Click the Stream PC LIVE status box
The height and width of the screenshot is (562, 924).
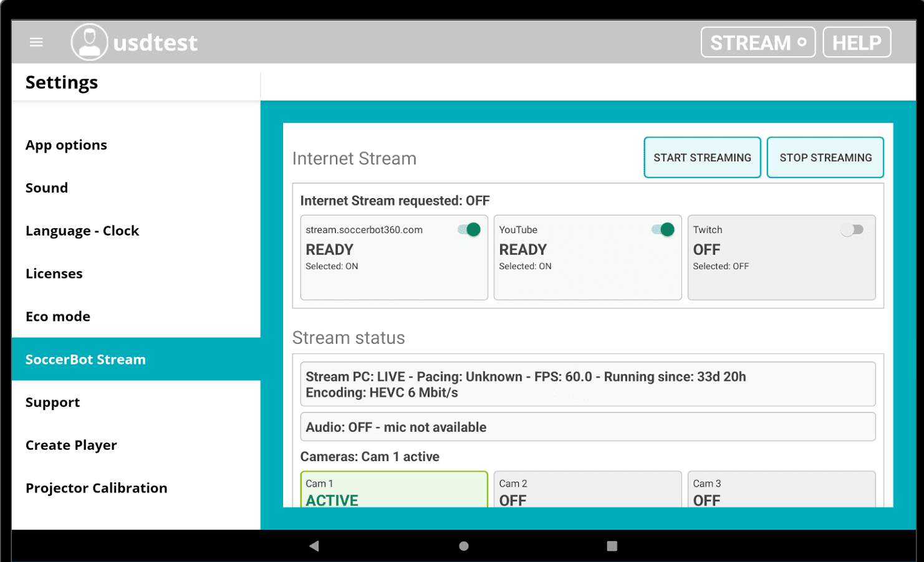coord(588,384)
